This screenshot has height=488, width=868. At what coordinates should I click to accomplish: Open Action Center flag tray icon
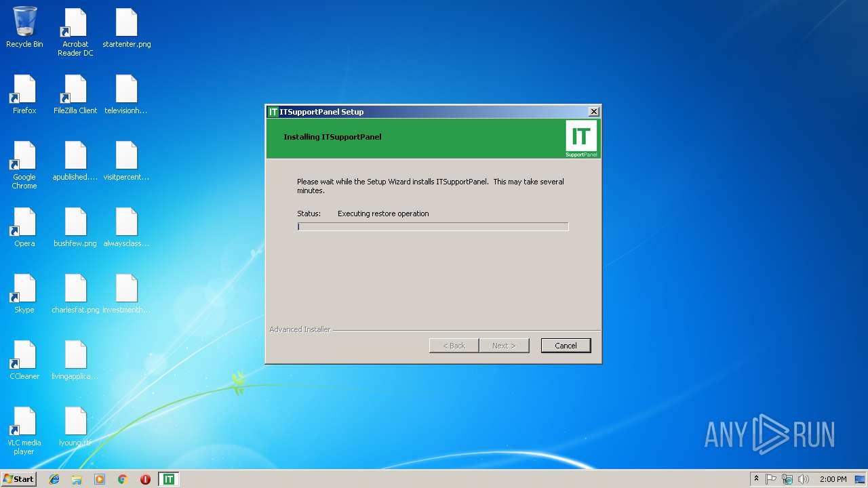(771, 479)
